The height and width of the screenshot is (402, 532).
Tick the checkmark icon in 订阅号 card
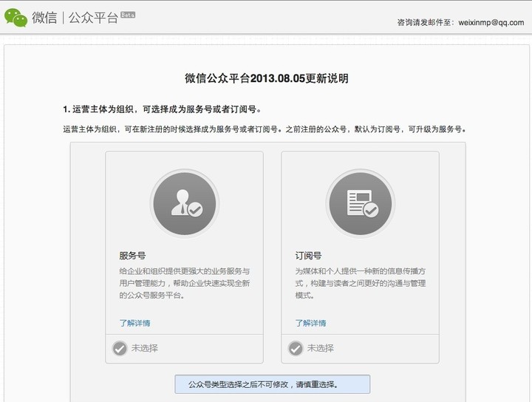coord(296,348)
